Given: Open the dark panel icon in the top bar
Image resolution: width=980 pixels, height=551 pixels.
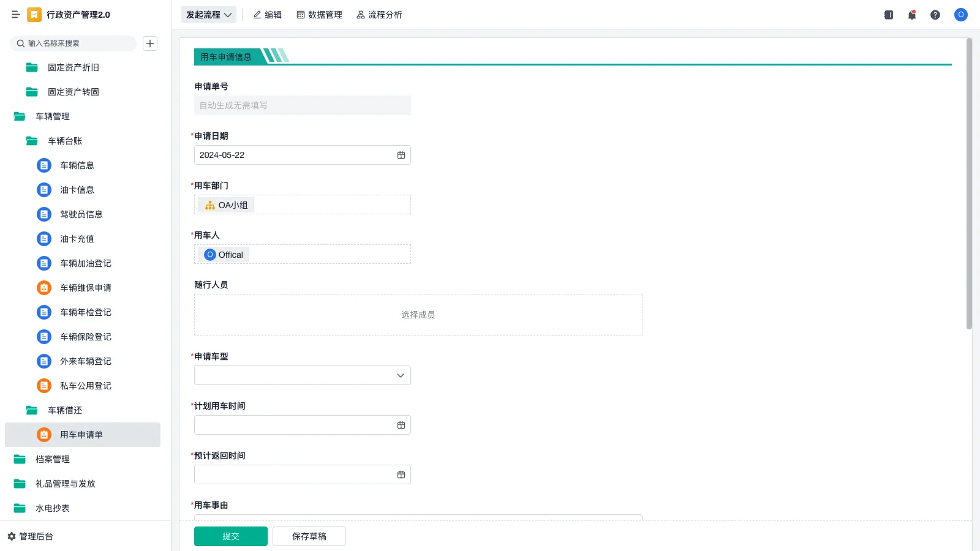Looking at the screenshot, I should point(889,15).
